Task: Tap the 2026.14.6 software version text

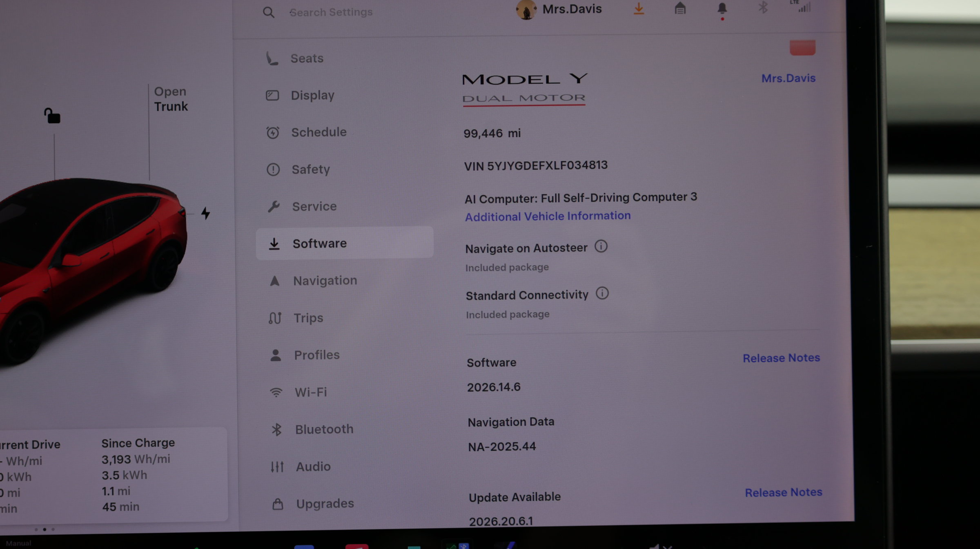Action: point(494,387)
